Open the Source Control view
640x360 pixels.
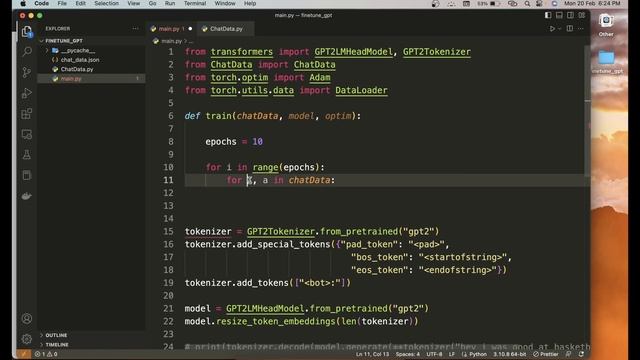point(27,72)
